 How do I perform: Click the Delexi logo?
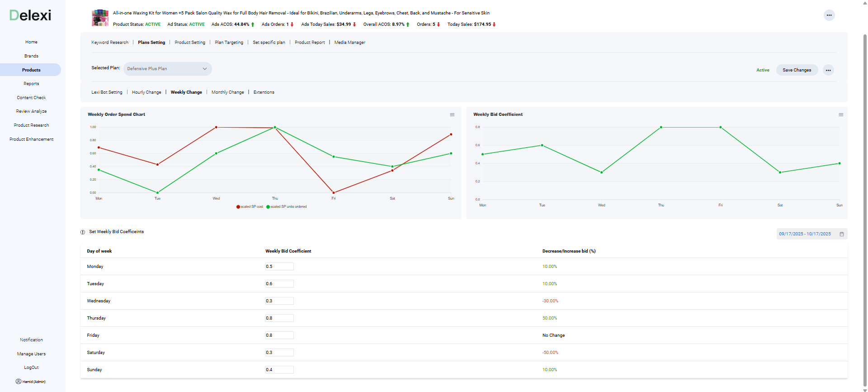tap(30, 15)
